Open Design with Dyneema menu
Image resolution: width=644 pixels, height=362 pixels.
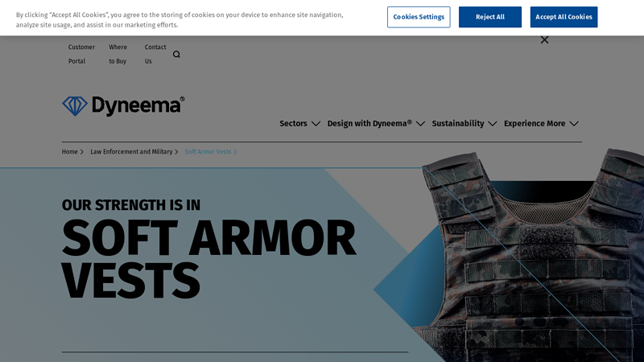[369, 124]
